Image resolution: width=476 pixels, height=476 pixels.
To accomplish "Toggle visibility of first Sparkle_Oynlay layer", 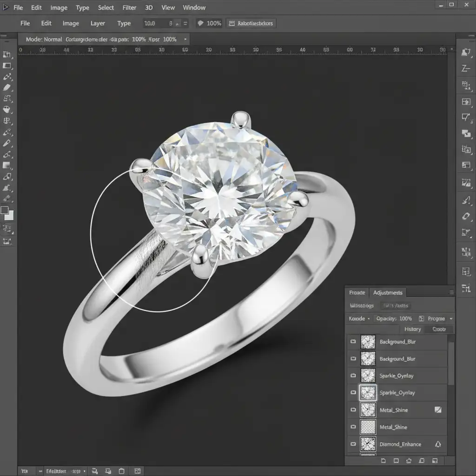I will (353, 376).
